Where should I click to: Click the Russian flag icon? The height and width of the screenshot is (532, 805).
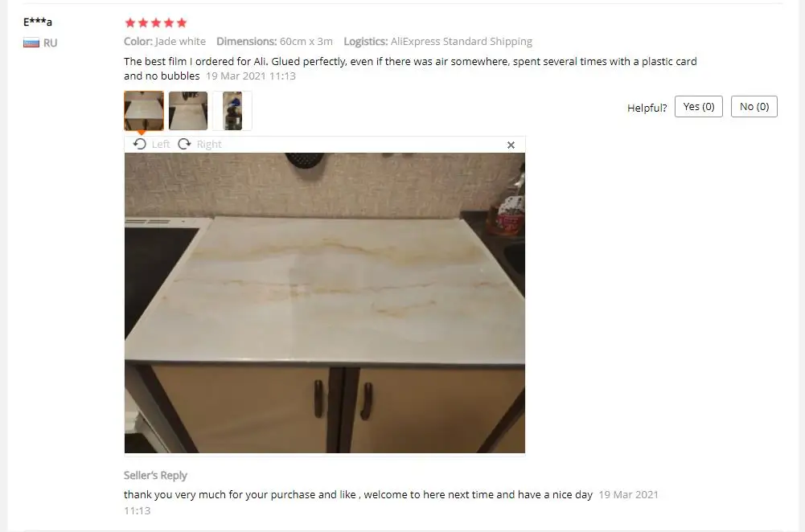tap(31, 43)
